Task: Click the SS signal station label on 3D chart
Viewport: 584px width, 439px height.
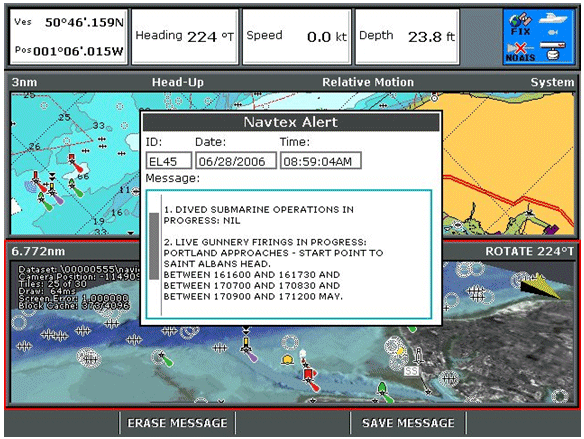Action: [x=411, y=371]
